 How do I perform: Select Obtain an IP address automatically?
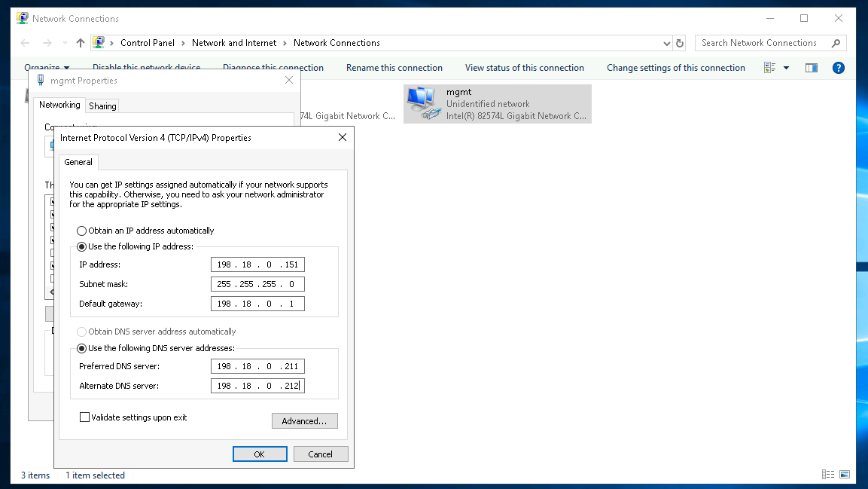click(82, 231)
